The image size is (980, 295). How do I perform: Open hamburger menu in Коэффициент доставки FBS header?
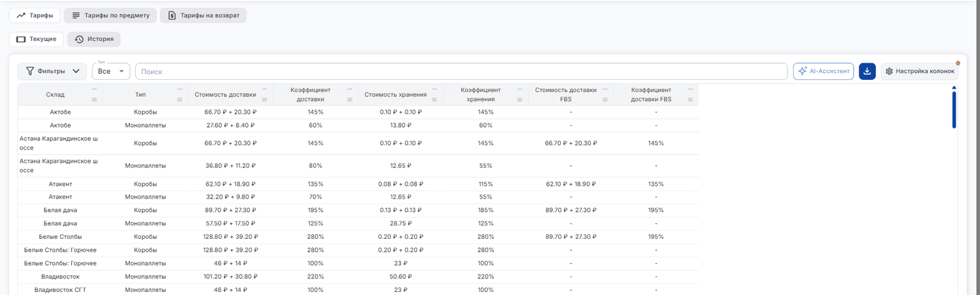point(691,100)
